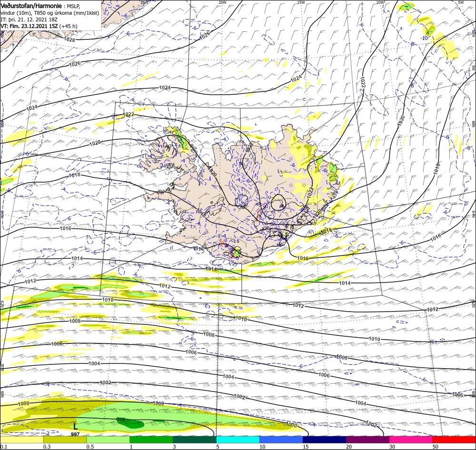Select the green 1–3 mm legend swatch
476x450 pixels.
pos(151,440)
